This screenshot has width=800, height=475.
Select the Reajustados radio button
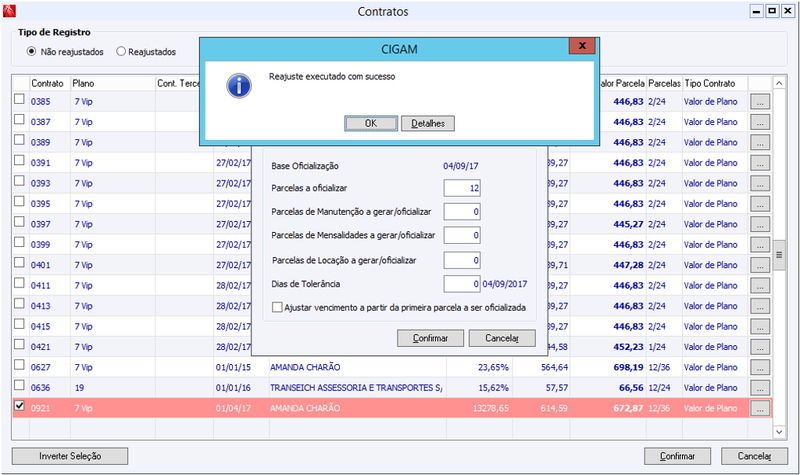[121, 52]
